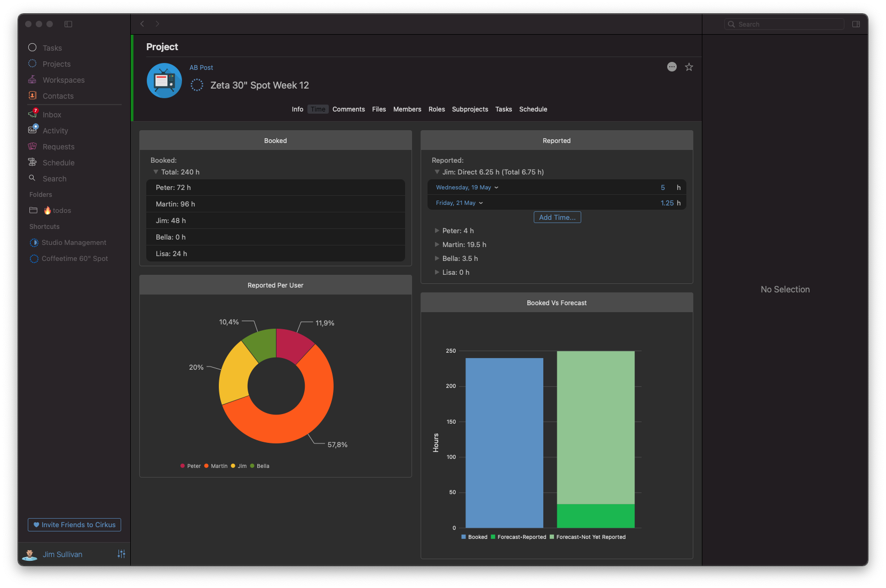Image resolution: width=886 pixels, height=588 pixels.
Task: Collapse the Total 240 h booked list
Action: 156,172
